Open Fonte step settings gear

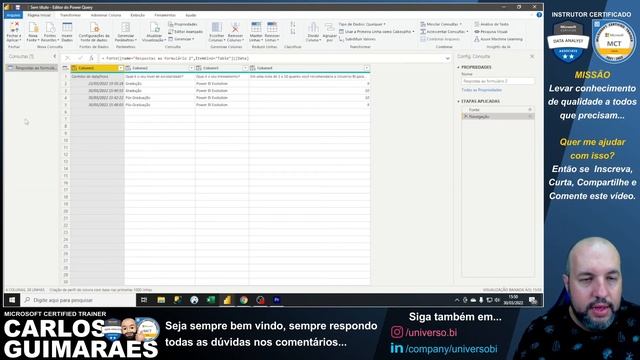click(530, 110)
